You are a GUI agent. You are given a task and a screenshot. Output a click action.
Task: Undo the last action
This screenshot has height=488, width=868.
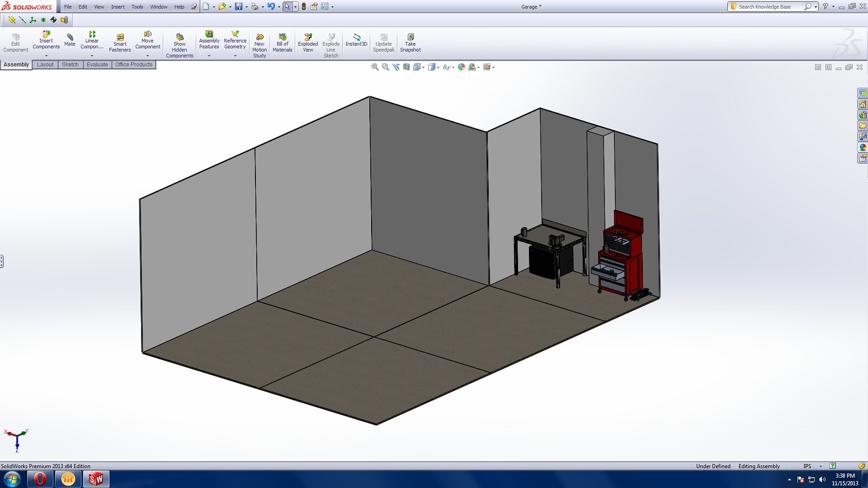(271, 7)
